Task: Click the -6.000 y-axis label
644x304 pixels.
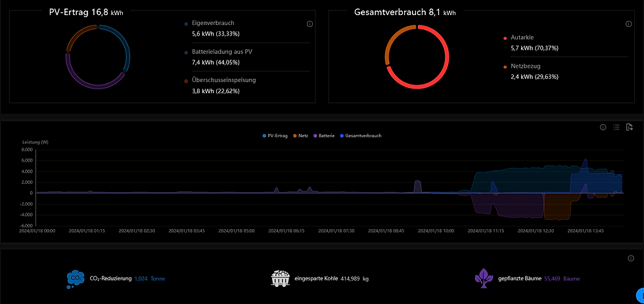Action: pyautogui.click(x=26, y=226)
